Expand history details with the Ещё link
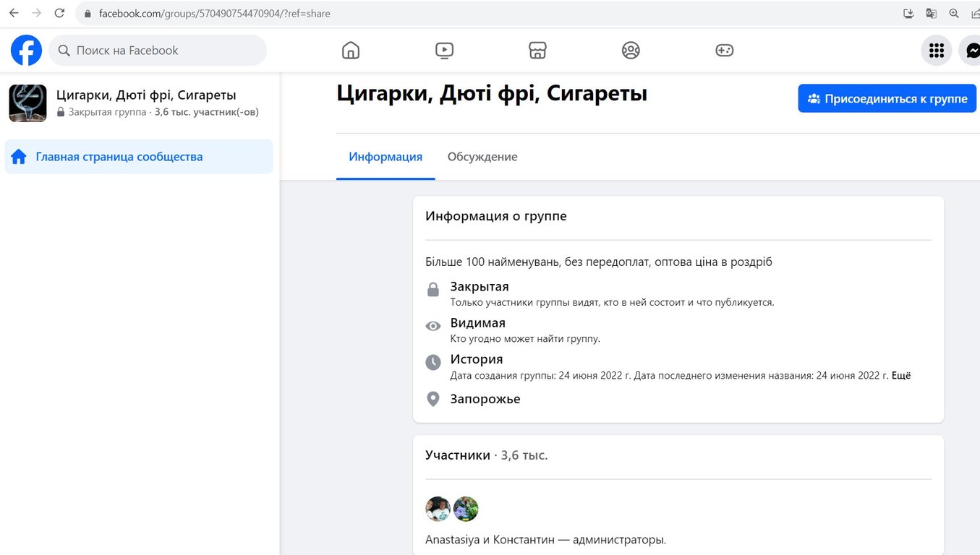This screenshot has height=555, width=980. (901, 376)
